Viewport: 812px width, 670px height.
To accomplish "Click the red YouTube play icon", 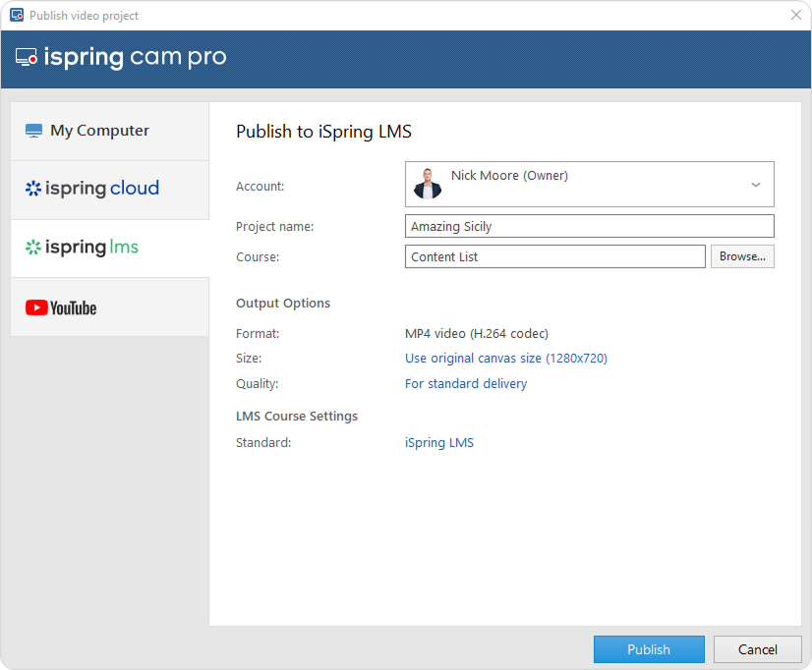I will (36, 308).
